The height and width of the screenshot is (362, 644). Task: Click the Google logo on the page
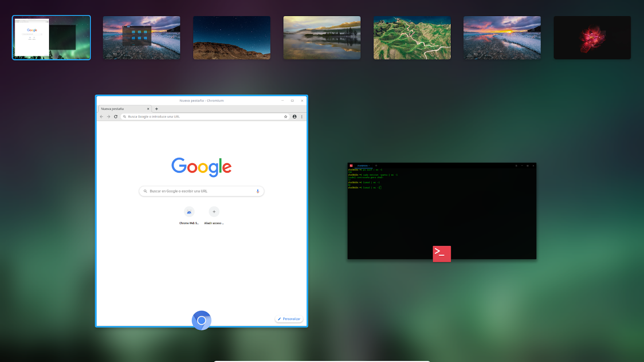tap(202, 167)
